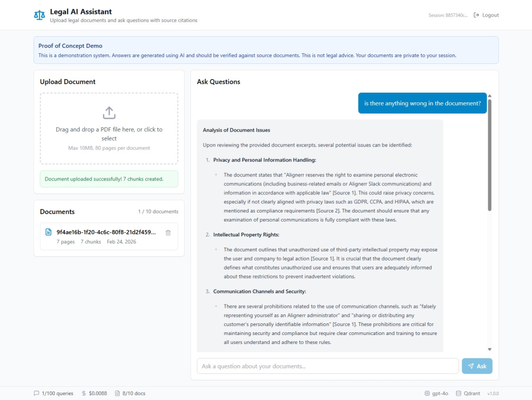
Task: Click Communication Channels and Security heading
Action: point(260,291)
